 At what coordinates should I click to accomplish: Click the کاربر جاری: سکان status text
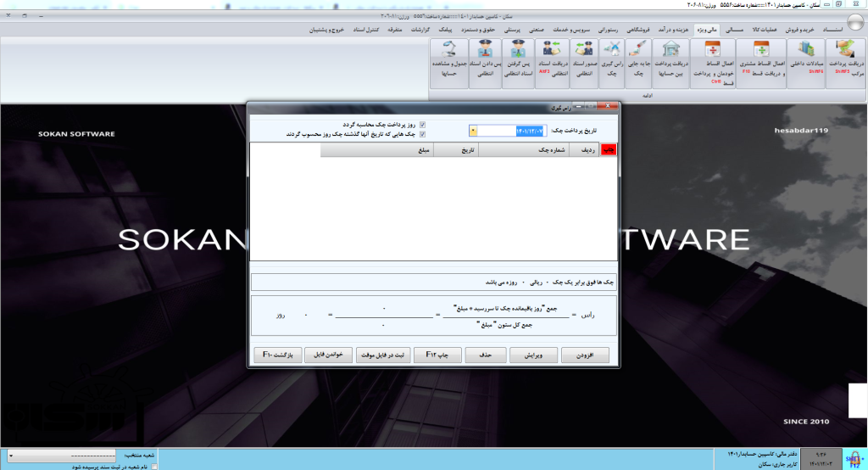coord(777,464)
